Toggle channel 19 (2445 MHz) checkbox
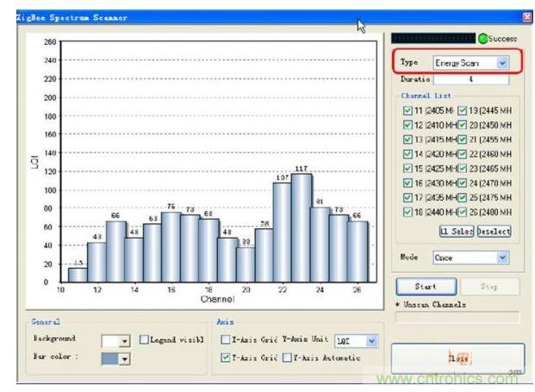This screenshot has width=535, height=392. coord(461,110)
